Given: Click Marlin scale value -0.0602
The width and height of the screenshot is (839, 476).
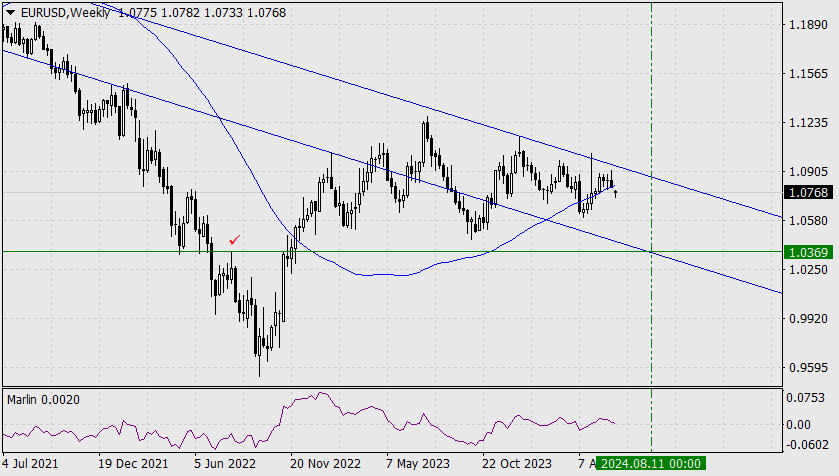Looking at the screenshot, I should [807, 445].
